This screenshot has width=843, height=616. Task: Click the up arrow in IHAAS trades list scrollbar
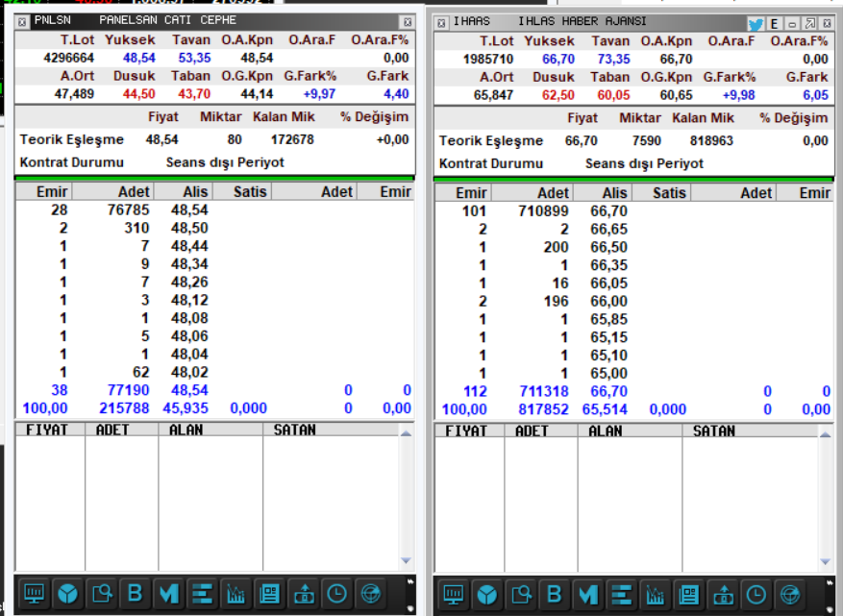(x=826, y=434)
